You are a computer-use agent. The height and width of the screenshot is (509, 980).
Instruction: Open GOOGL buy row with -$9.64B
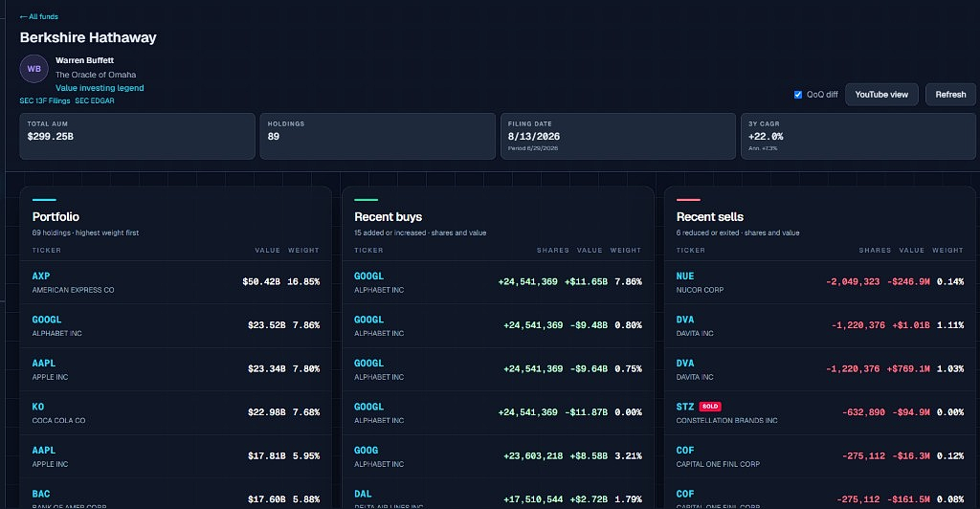tap(498, 369)
